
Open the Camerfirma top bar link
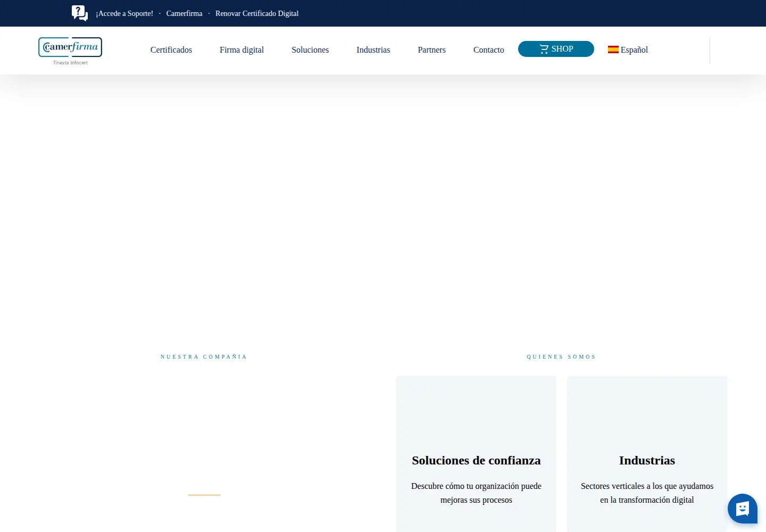[184, 13]
